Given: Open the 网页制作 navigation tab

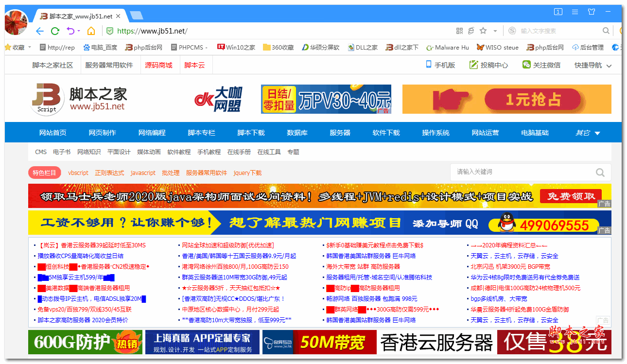Looking at the screenshot, I should (103, 133).
